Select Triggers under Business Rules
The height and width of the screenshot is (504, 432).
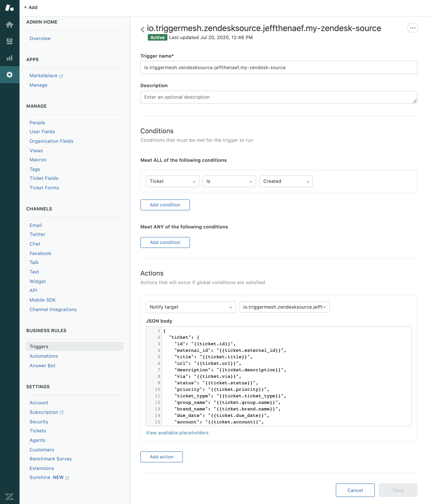75,347
